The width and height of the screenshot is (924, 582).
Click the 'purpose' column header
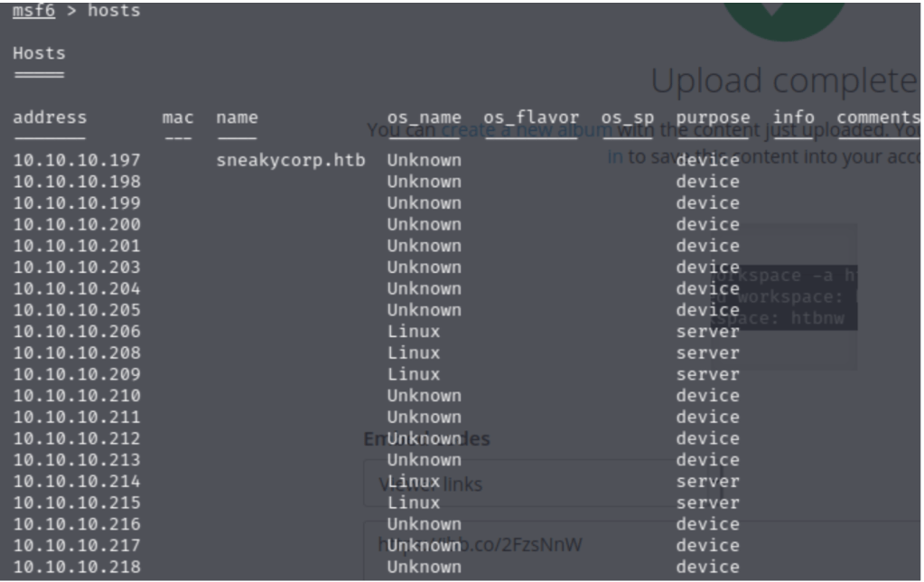pyautogui.click(x=713, y=117)
